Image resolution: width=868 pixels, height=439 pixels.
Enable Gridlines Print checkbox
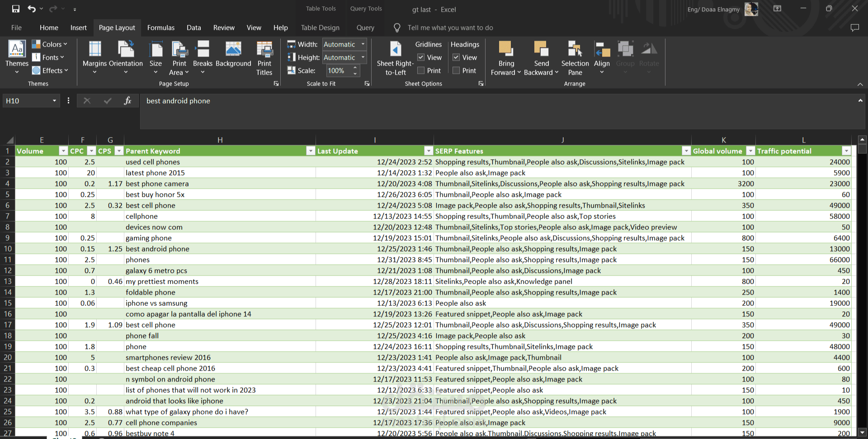click(x=421, y=71)
